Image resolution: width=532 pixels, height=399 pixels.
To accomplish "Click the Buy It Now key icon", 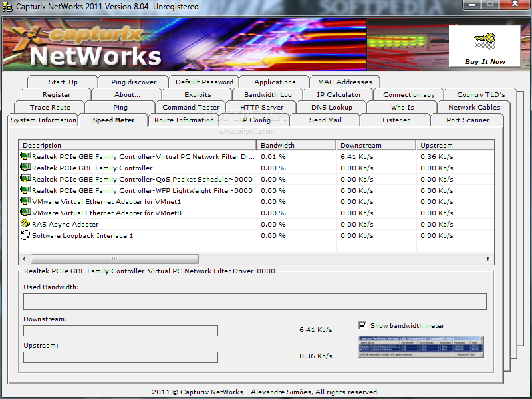I will (x=485, y=41).
